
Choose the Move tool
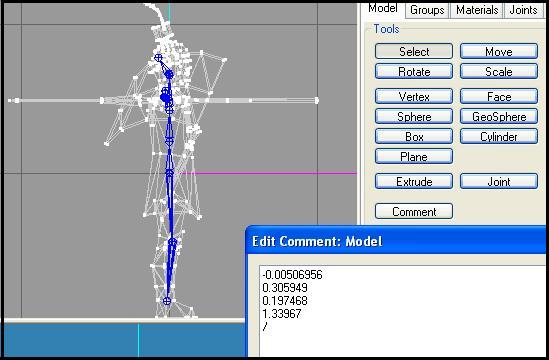coord(499,51)
